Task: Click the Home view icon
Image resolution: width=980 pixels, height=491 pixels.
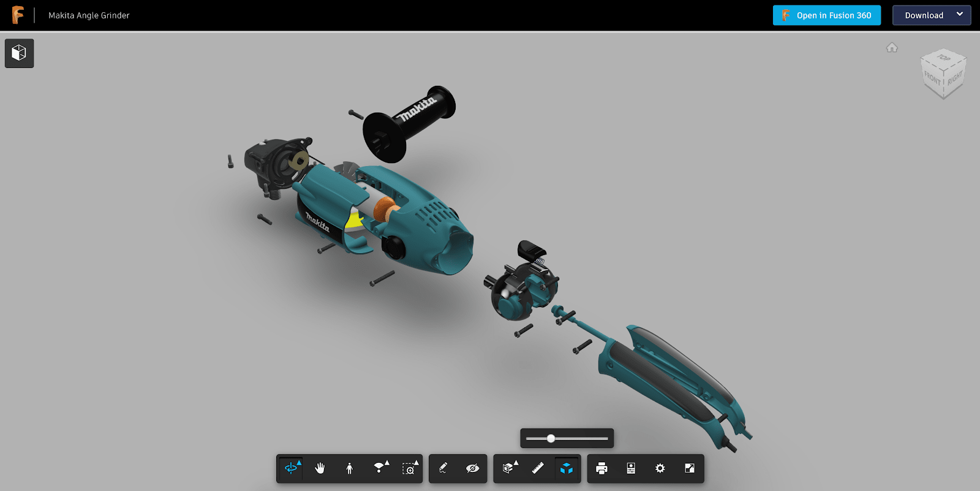Action: click(x=892, y=47)
